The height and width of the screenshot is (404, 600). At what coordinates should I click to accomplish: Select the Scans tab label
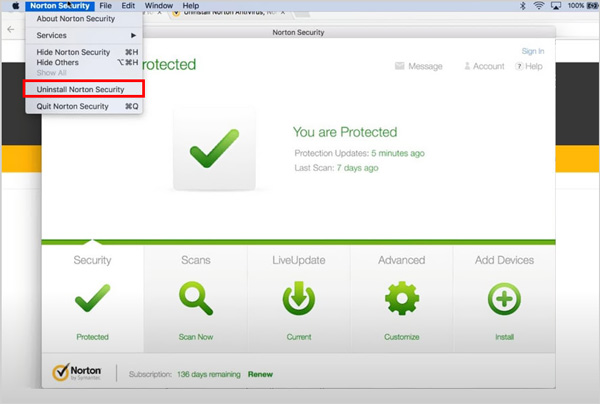click(x=196, y=260)
